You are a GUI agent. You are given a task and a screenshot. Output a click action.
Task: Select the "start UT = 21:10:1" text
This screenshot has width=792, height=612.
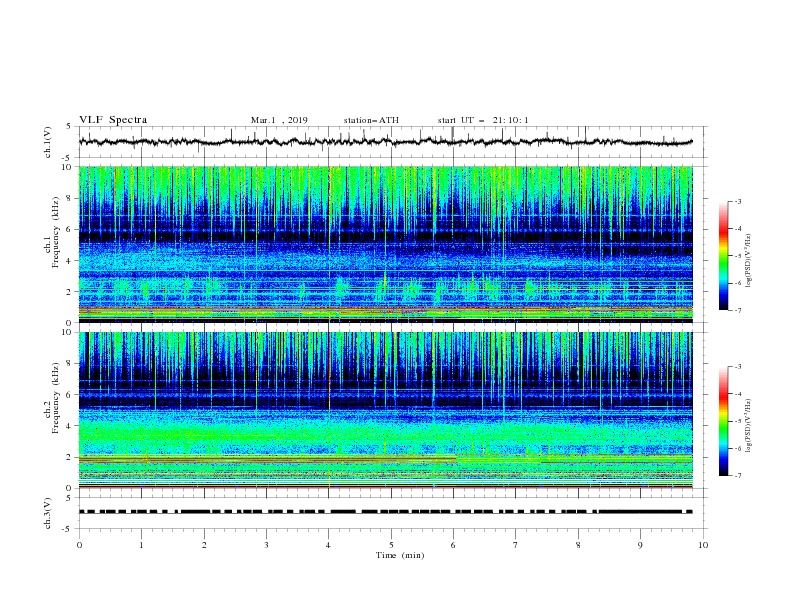[x=483, y=120]
